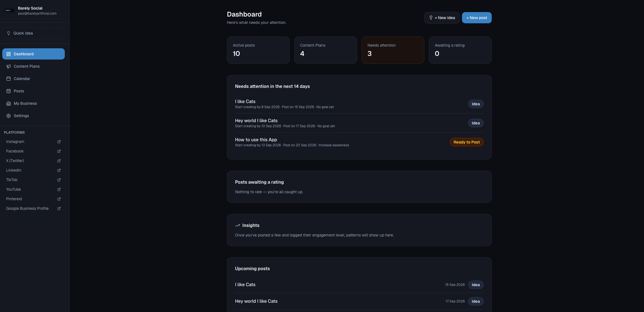The image size is (644, 312).
Task: Click account email paul@barelyartificial.com
Action: (x=37, y=13)
